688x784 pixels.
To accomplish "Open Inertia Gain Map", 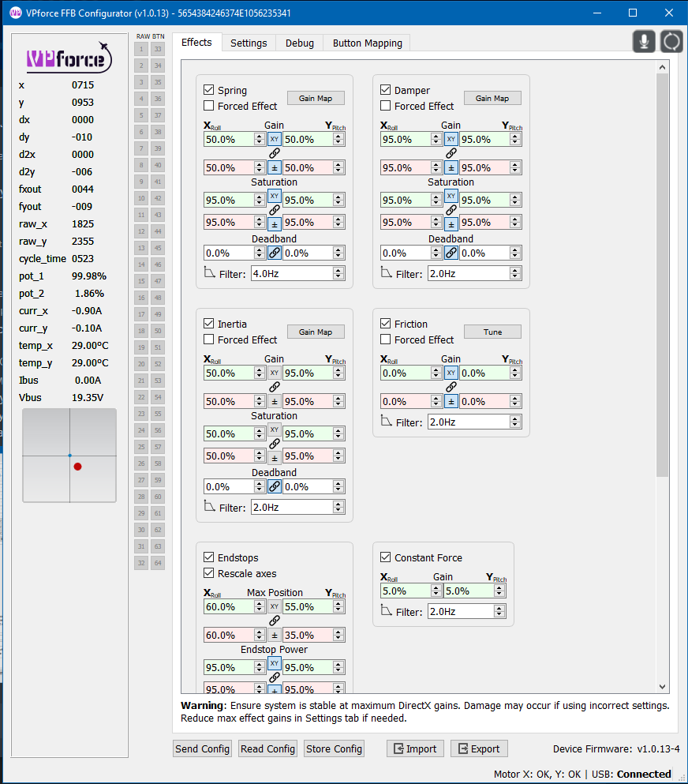I will (x=316, y=332).
